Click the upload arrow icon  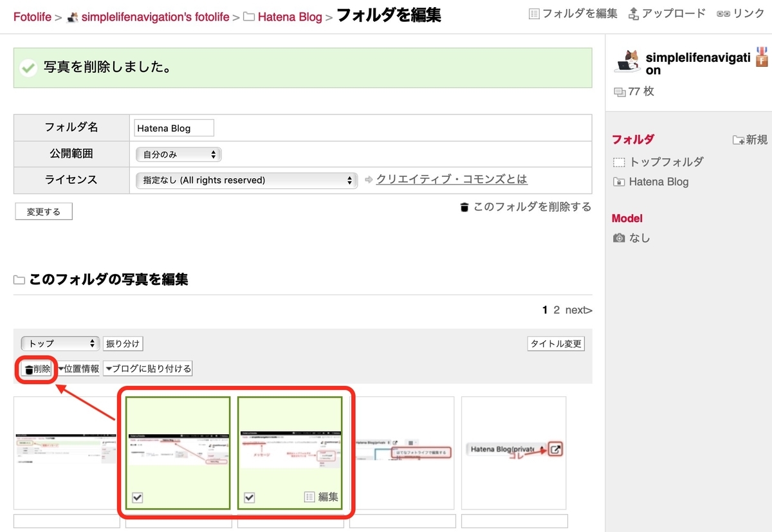(x=633, y=14)
